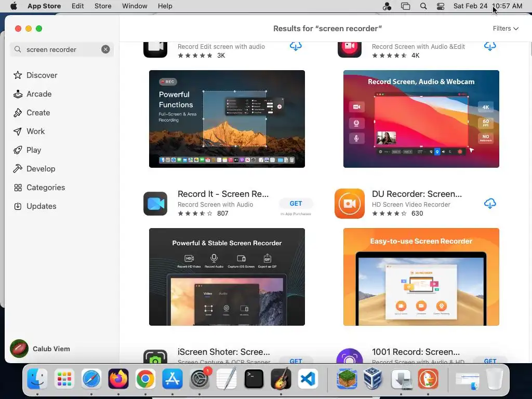This screenshot has height=399, width=532.
Task: Click the search field with screen recorder
Action: click(x=61, y=49)
